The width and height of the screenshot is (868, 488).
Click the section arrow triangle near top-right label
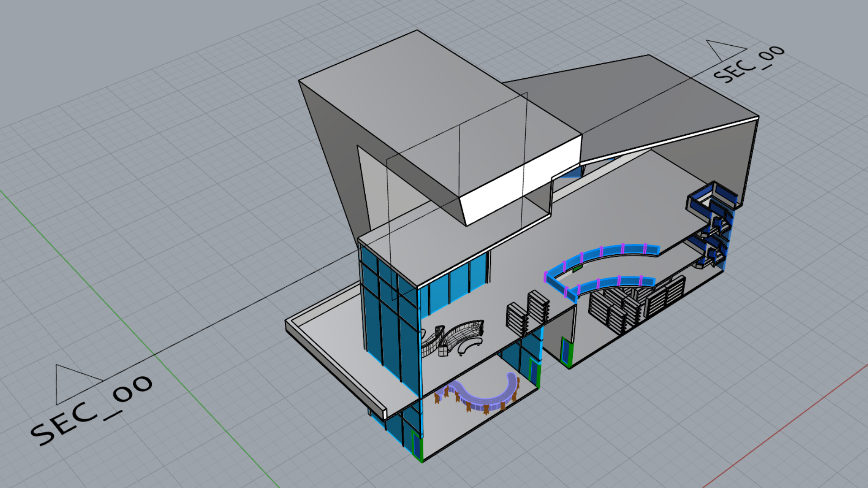[725, 49]
